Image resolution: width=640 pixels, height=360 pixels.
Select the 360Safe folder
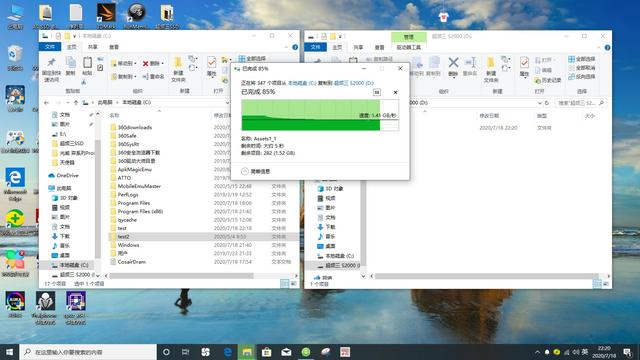point(127,136)
